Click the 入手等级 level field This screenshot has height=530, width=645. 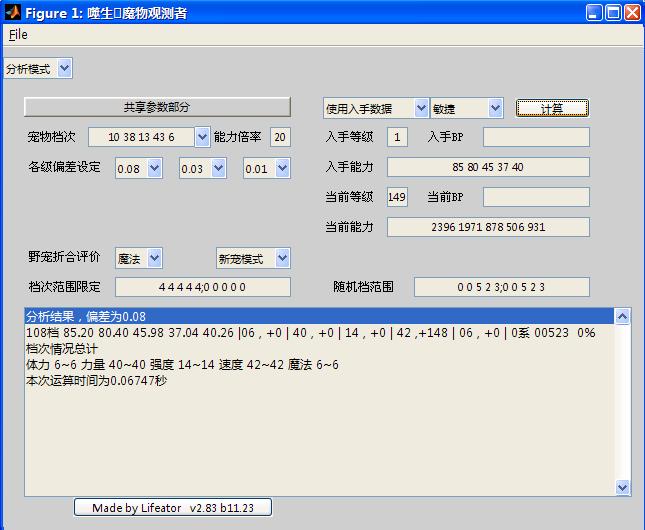click(x=397, y=137)
